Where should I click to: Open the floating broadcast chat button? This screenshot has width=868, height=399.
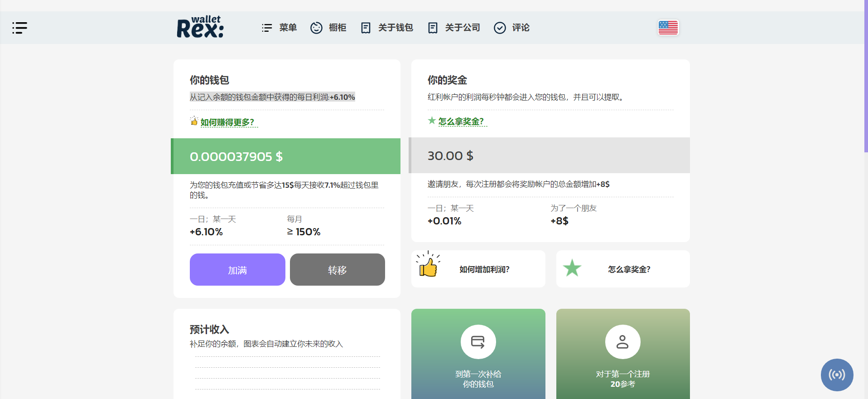coord(837,375)
